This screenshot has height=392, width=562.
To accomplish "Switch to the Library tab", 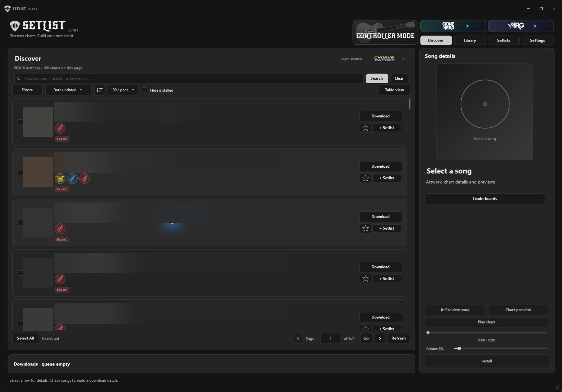I will 470,40.
